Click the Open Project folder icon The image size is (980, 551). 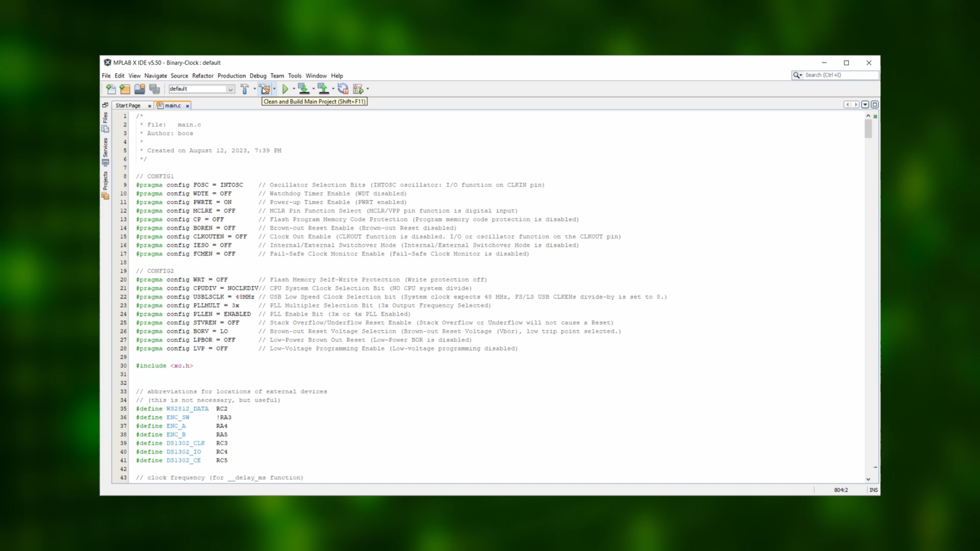(x=139, y=89)
